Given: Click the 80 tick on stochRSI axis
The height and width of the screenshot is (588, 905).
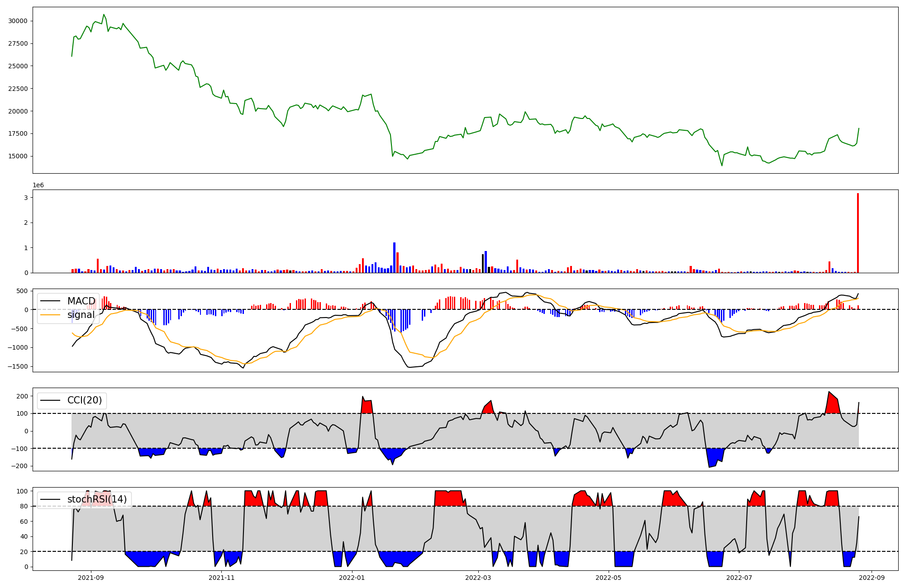Looking at the screenshot, I should (x=24, y=506).
